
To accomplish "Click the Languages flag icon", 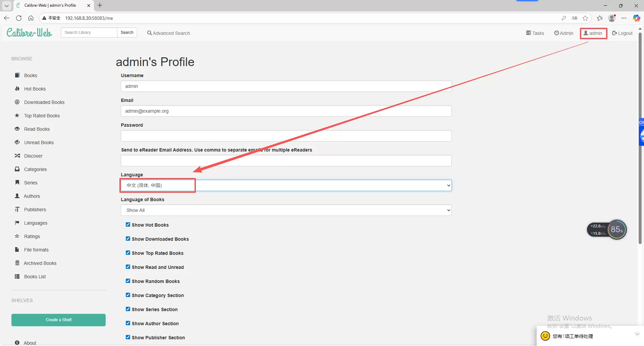I will [17, 223].
